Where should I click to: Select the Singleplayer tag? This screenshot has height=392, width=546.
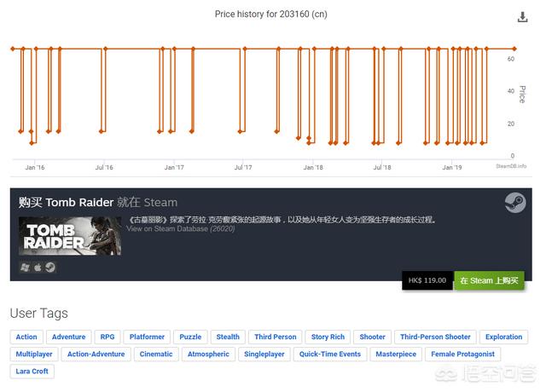click(x=264, y=355)
